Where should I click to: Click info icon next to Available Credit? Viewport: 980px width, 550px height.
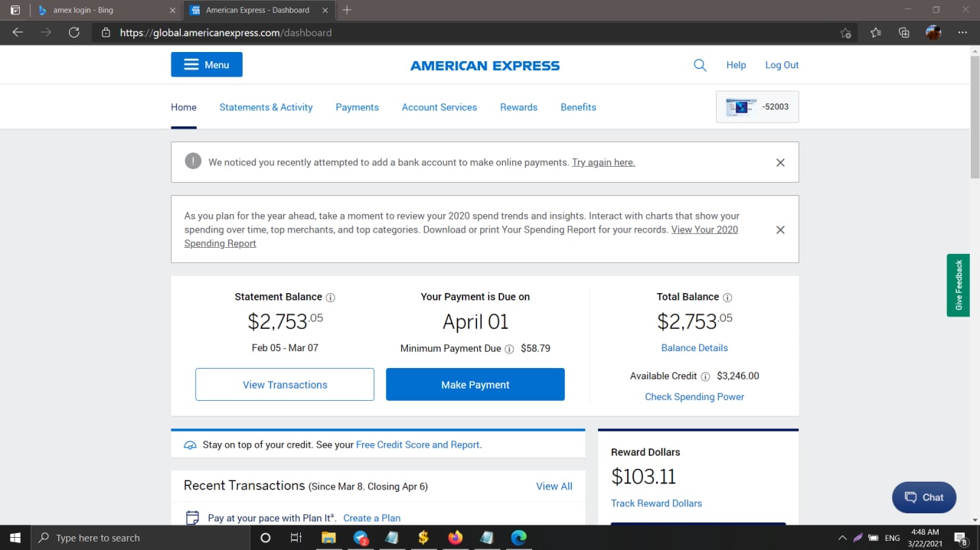tap(705, 376)
